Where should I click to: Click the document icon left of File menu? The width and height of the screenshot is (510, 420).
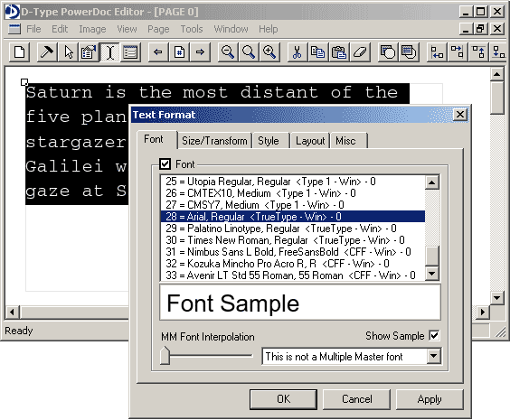(x=14, y=29)
